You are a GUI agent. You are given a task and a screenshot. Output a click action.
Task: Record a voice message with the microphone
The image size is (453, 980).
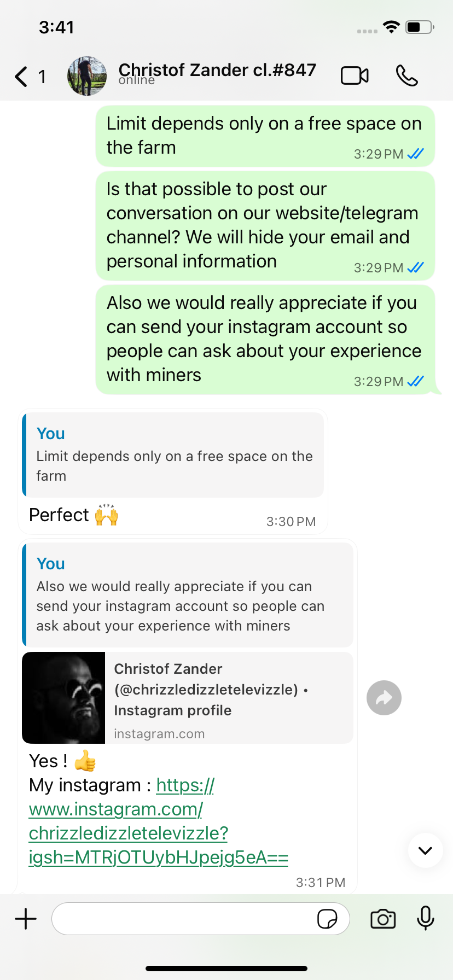pos(426,918)
